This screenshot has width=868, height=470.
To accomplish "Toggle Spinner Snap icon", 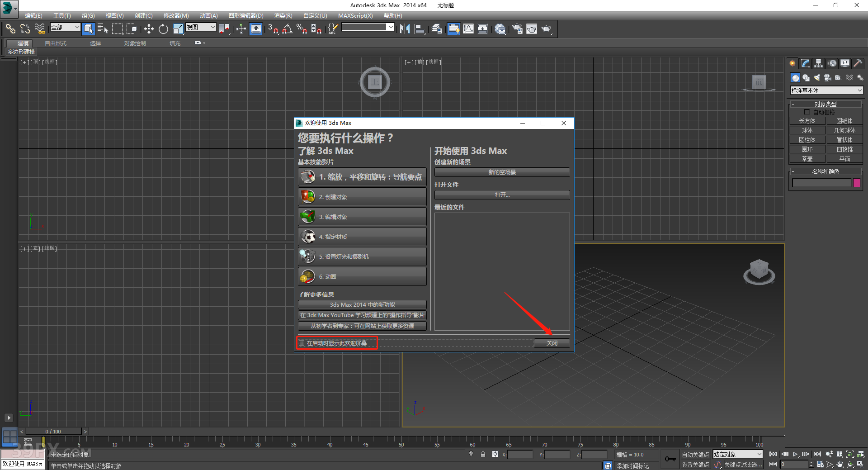I will (x=316, y=29).
